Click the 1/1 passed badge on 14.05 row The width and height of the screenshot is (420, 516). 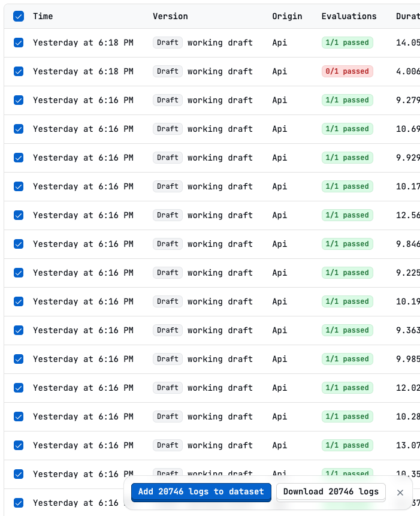(x=348, y=43)
